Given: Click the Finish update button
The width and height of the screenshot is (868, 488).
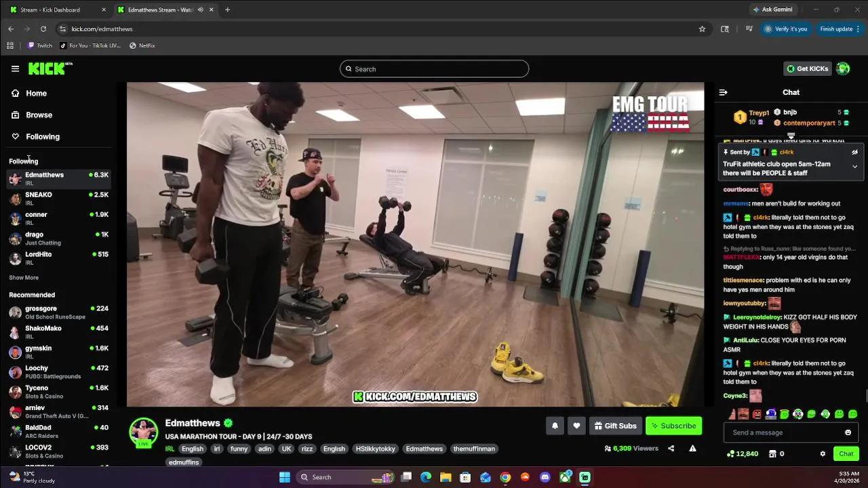Looking at the screenshot, I should coord(840,28).
